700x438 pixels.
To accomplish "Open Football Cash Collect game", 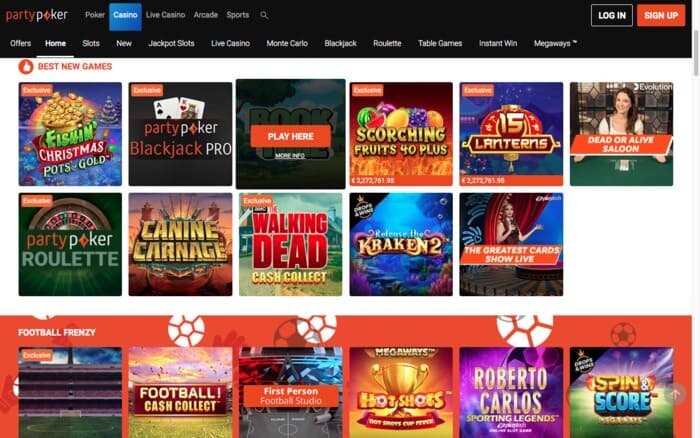I will pyautogui.click(x=180, y=392).
